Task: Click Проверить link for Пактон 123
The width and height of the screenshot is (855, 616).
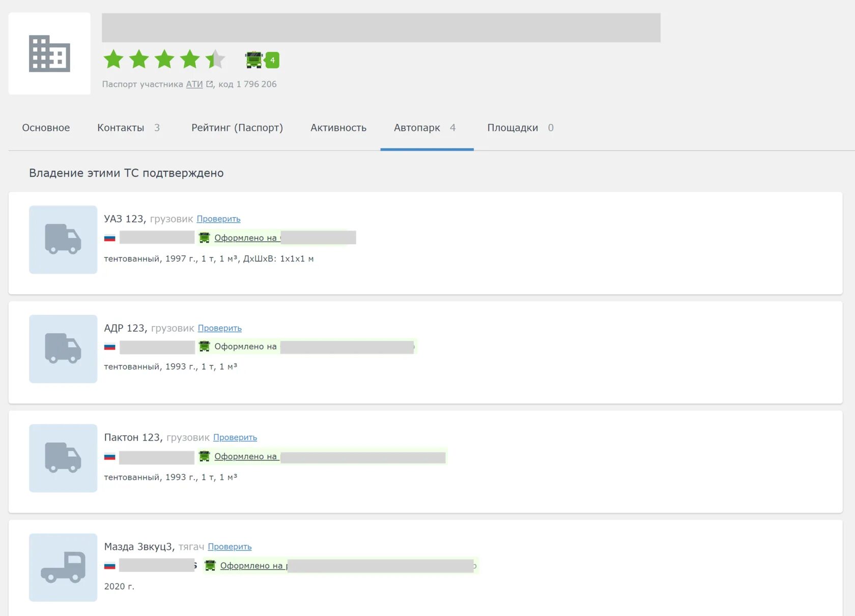Action: pos(235,437)
